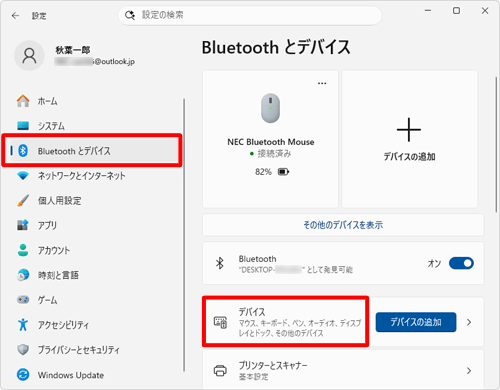The image size is (500, 390).
Task: Click その他のデバイスを表示 link
Action: pos(343,225)
